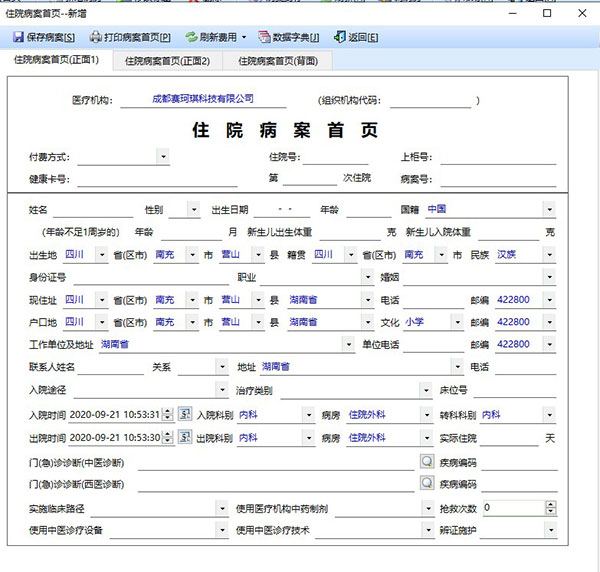
Task: Switch to 住院病案首页(背面) tab
Action: [x=279, y=61]
